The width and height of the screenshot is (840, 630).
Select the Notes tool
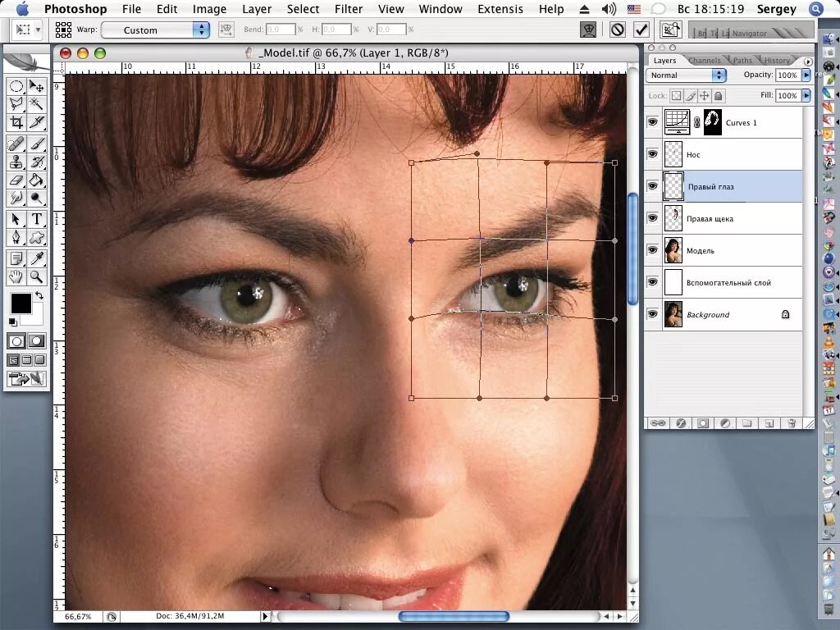click(x=16, y=258)
